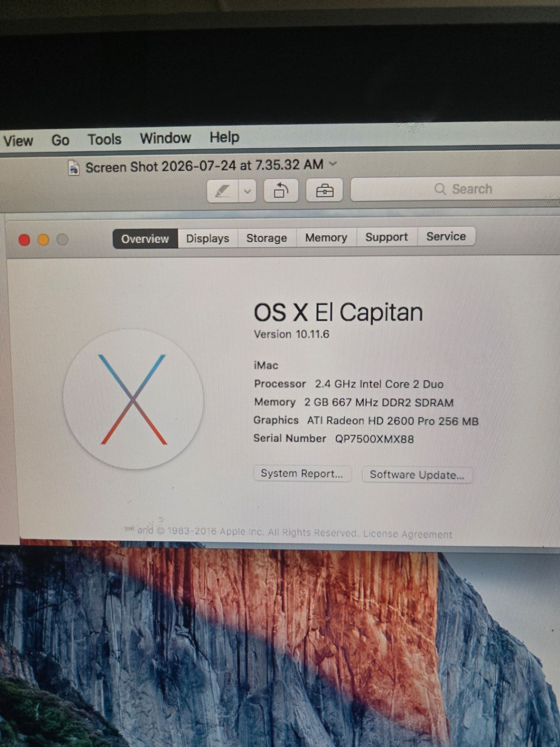Switch to the Storage tab
The width and height of the screenshot is (560, 747).
click(267, 238)
